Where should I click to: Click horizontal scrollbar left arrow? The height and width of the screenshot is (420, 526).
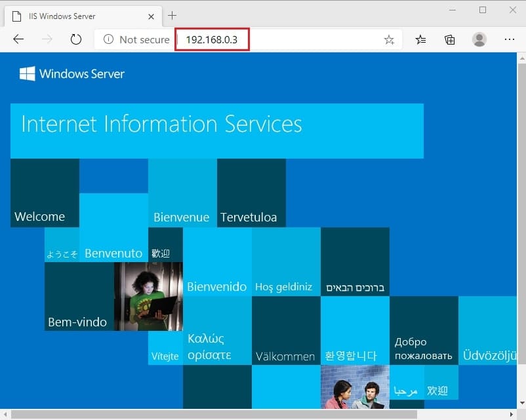(5, 415)
